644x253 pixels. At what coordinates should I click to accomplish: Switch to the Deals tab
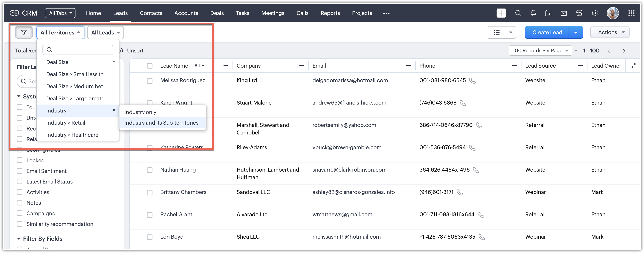tap(217, 13)
